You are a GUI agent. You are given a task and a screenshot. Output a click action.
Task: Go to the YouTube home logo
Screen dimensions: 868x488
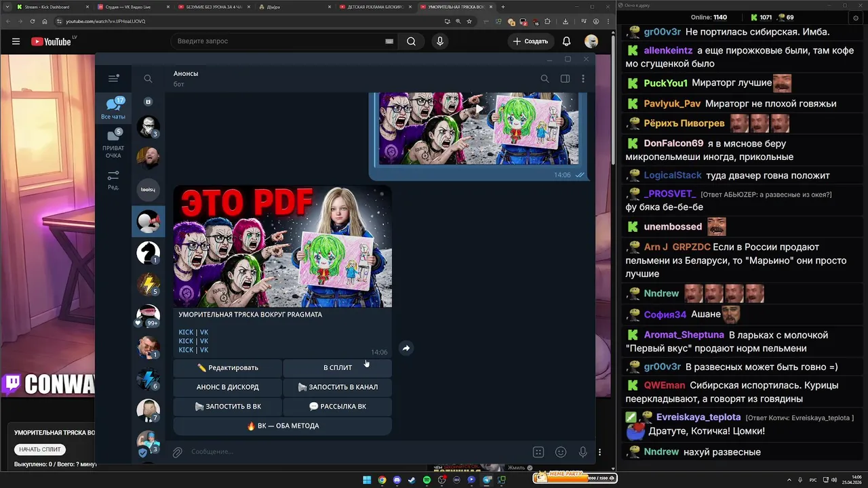click(51, 41)
